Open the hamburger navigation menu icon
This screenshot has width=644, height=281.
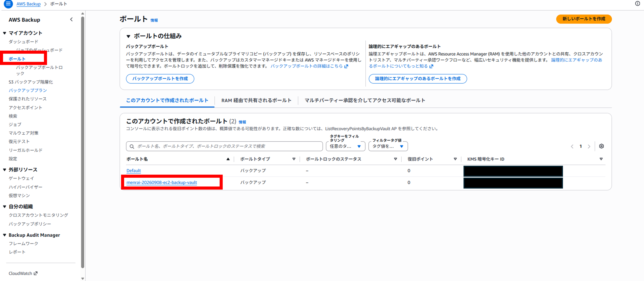(8, 4)
